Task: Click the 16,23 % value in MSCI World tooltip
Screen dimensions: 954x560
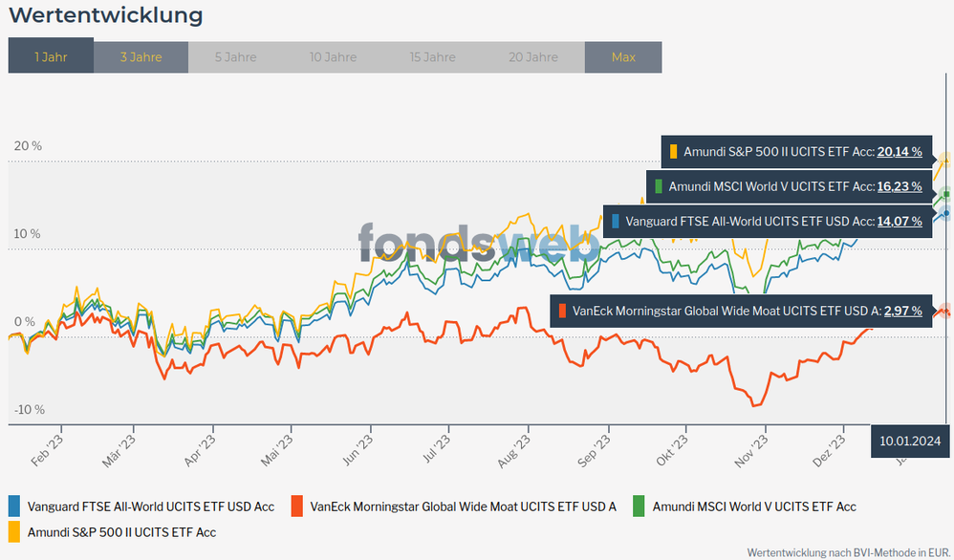Action: click(x=900, y=186)
